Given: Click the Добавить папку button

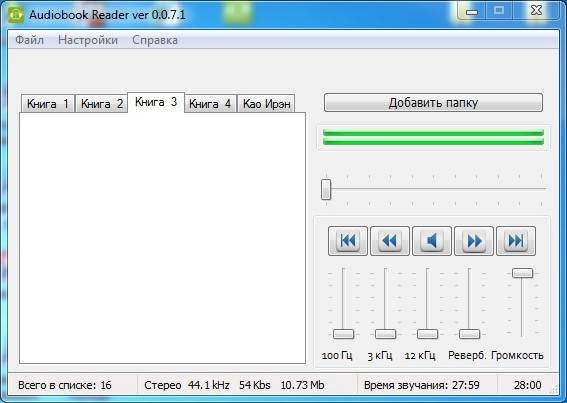Looking at the screenshot, I should click(433, 103).
